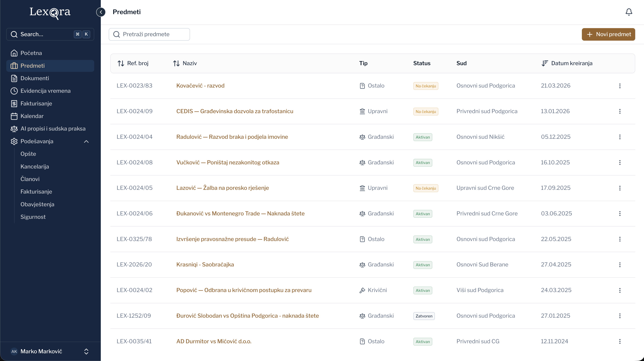Viewport: 644px width, 361px height.
Task: Collapse the sidebar with the arrow button
Action: point(101,12)
